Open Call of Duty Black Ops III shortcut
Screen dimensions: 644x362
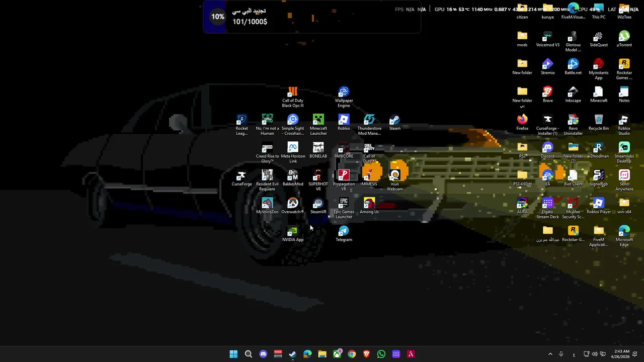pyautogui.click(x=293, y=97)
